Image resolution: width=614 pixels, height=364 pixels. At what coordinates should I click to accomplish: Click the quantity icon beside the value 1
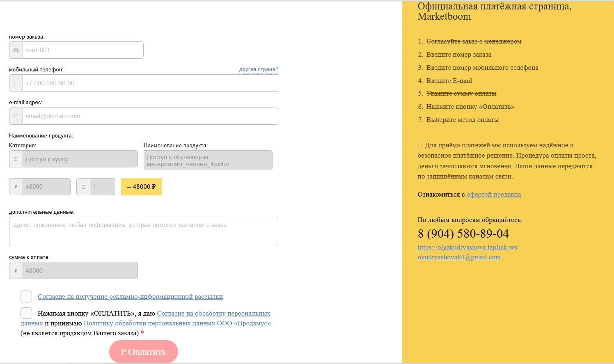[x=83, y=187]
